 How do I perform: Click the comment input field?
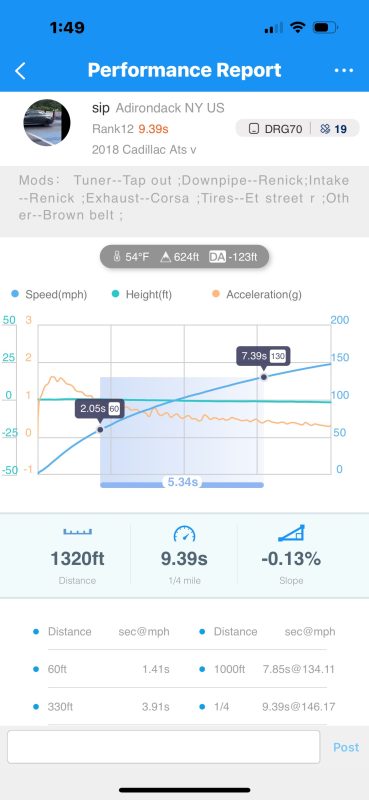coord(163,746)
